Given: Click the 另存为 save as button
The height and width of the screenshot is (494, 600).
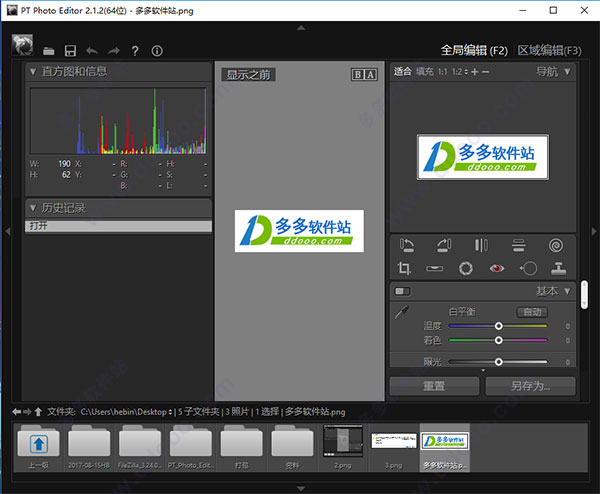Looking at the screenshot, I should (x=530, y=386).
